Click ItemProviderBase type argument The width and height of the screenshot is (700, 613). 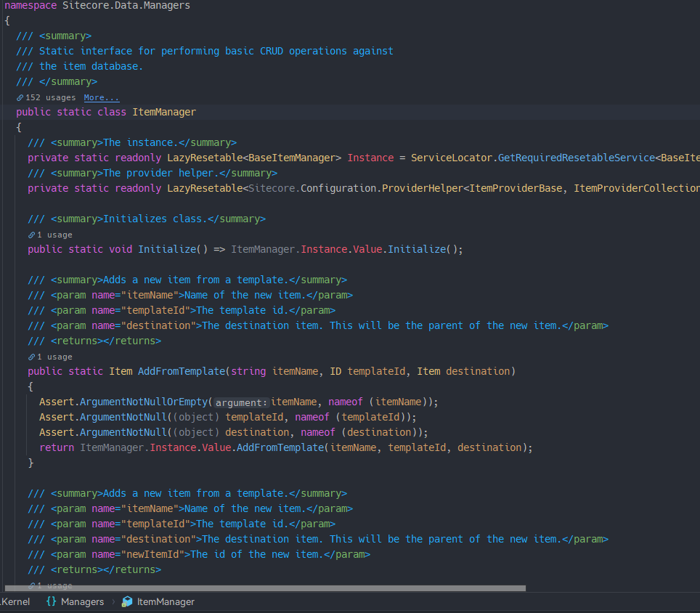516,188
